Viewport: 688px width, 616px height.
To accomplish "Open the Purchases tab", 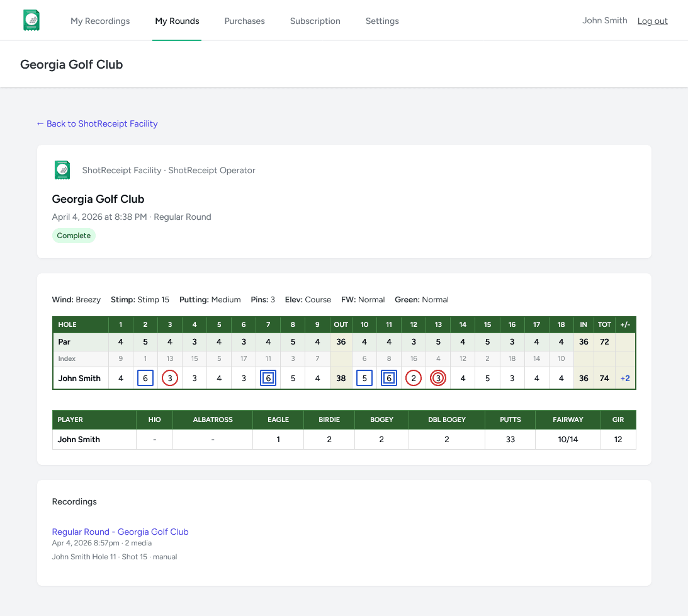I will pos(244,20).
